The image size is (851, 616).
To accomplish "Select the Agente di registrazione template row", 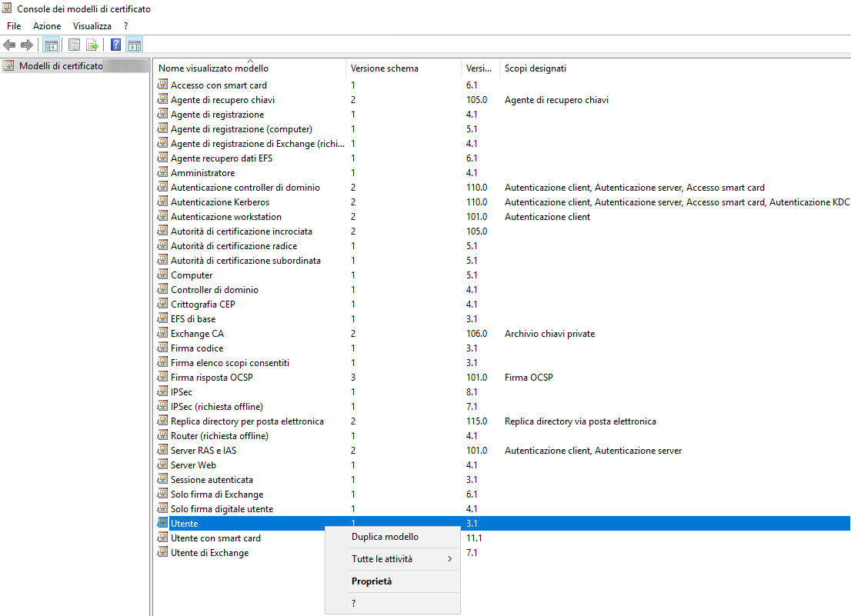I will [217, 115].
